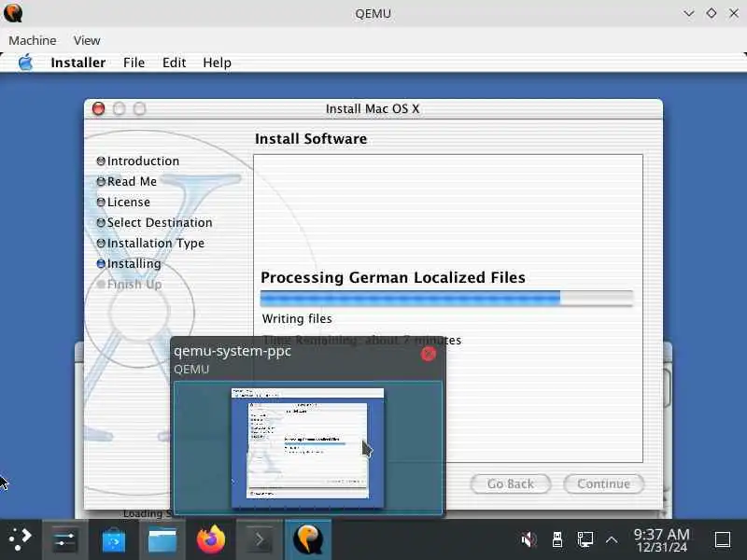Click the QEMU logo in title bar
747x560 pixels.
(13, 13)
